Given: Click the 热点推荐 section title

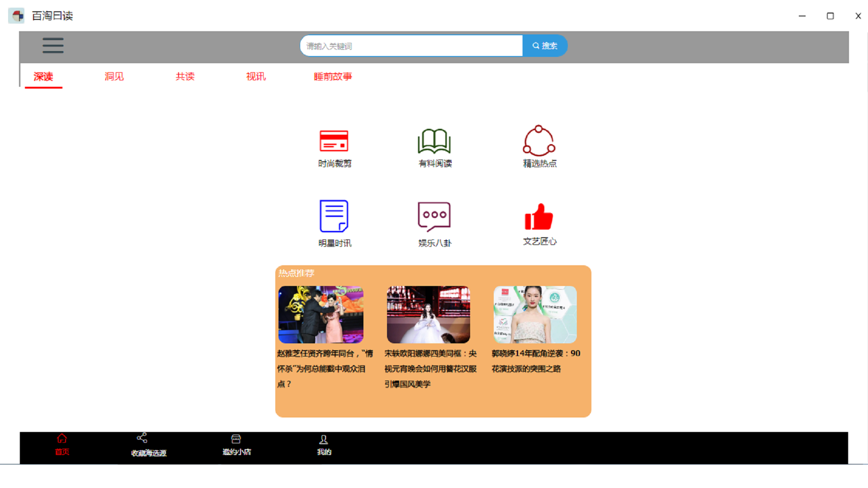Looking at the screenshot, I should point(296,273).
